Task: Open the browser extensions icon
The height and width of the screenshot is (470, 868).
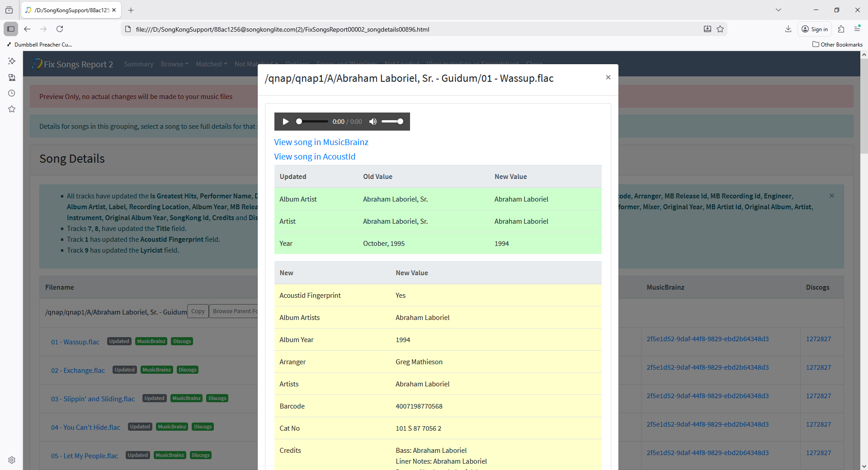Action: (x=841, y=29)
